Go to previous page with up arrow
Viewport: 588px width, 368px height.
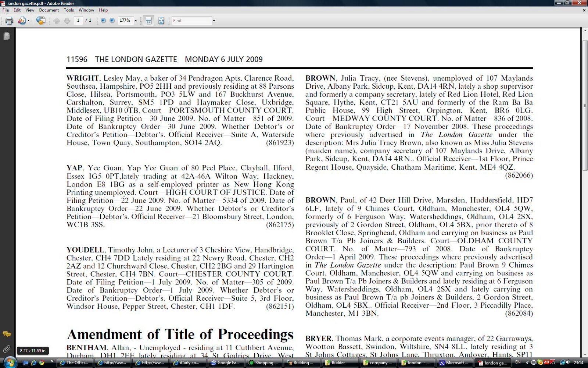[x=57, y=21]
